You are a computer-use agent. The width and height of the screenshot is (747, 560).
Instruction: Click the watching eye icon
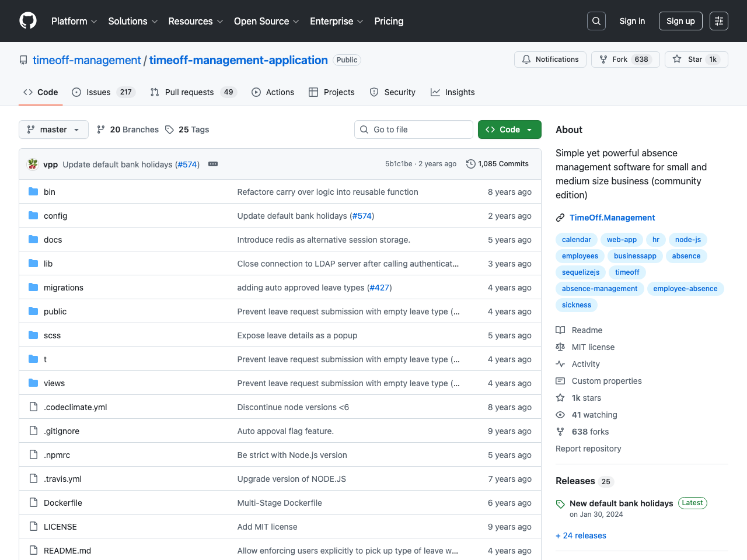tap(560, 415)
